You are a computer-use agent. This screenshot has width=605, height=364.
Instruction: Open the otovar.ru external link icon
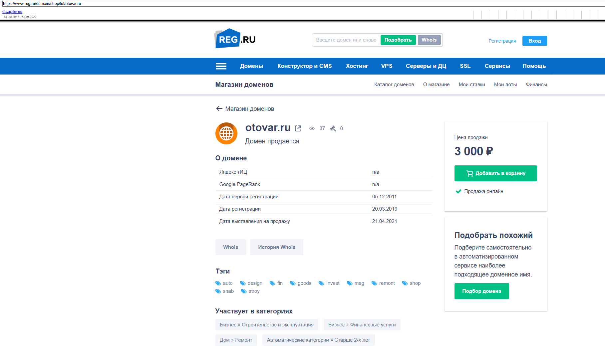298,128
